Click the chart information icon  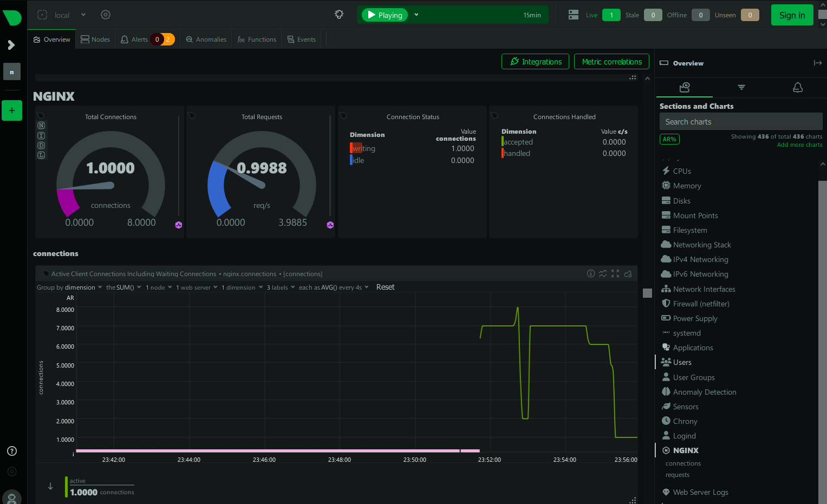pos(591,273)
